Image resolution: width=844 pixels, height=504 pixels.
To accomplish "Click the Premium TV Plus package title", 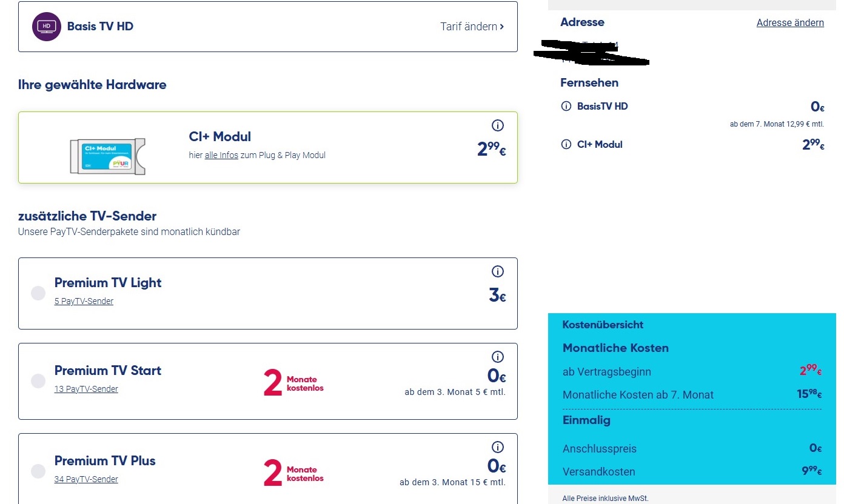I will [x=105, y=461].
